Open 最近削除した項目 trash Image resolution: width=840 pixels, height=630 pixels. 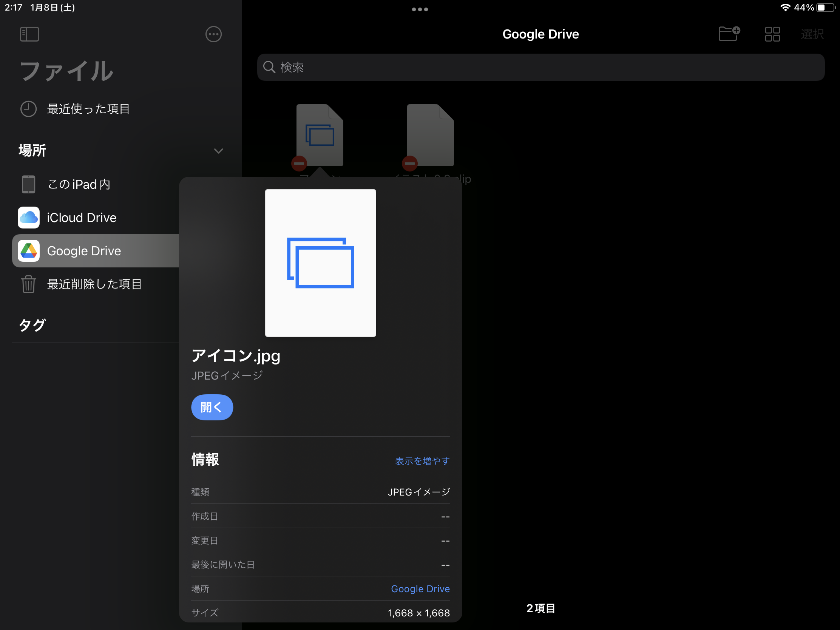pyautogui.click(x=94, y=284)
